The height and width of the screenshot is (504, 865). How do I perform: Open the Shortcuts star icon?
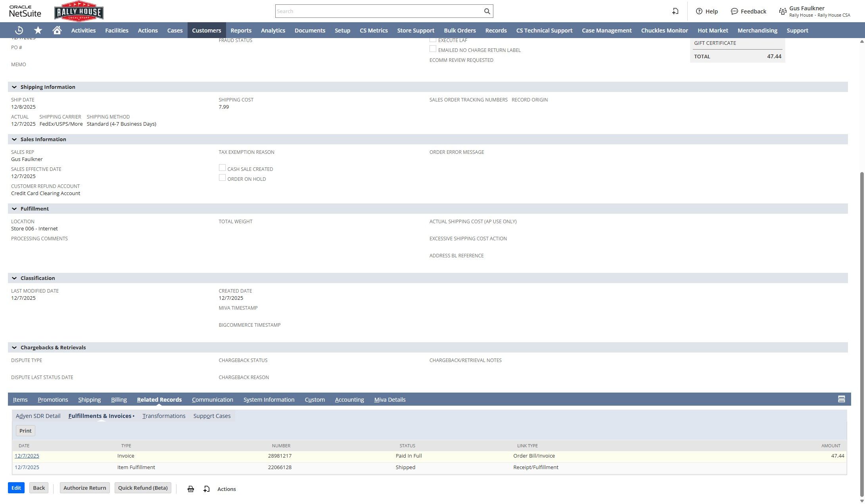point(38,30)
